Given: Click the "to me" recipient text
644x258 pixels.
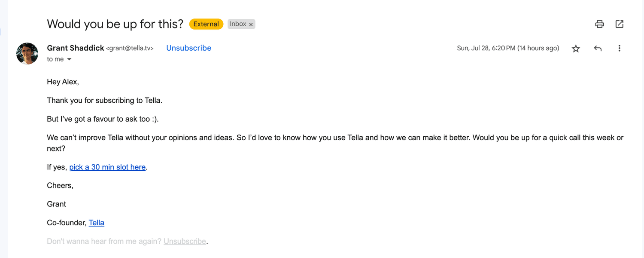Looking at the screenshot, I should click(55, 59).
